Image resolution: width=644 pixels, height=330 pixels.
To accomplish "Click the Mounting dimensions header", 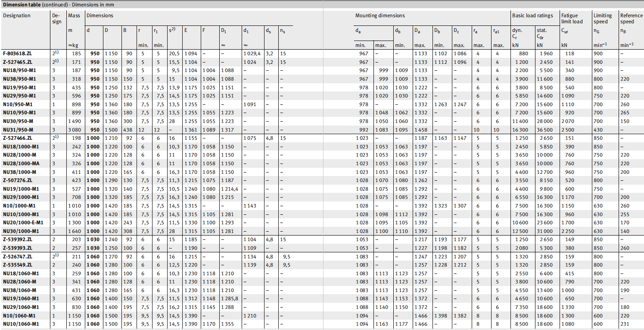I will pos(380,16).
